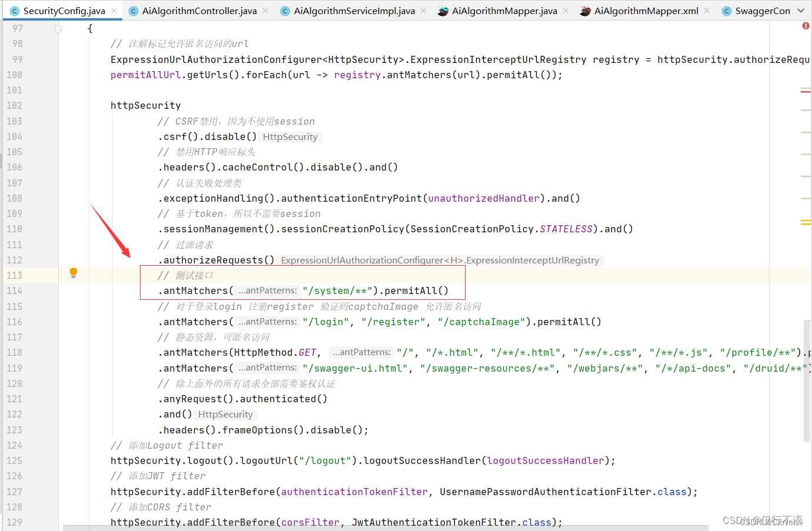Click the HttpSecurity inlay hint on line 104

(290, 137)
